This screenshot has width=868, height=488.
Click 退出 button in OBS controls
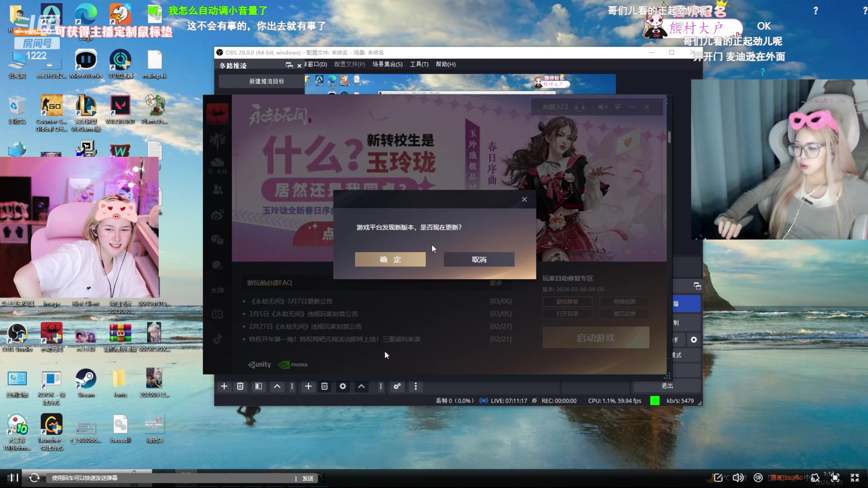[x=667, y=386]
